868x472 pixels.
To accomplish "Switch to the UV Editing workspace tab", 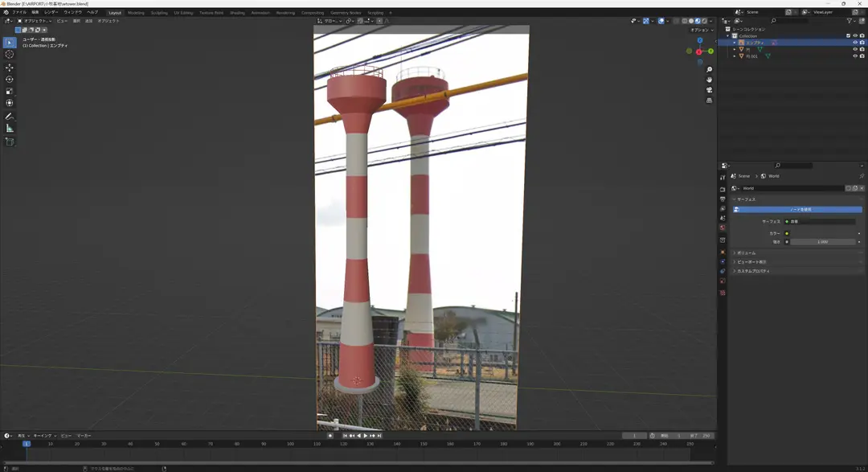I will (x=183, y=13).
